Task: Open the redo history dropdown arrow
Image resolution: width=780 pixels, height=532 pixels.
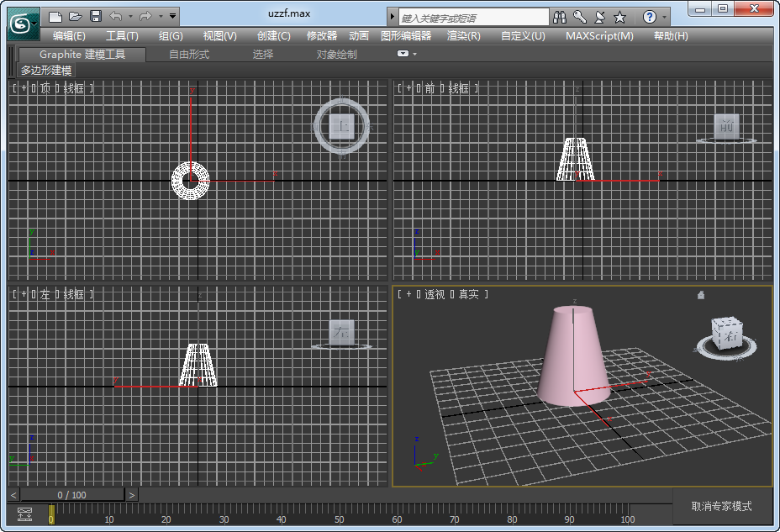Action: tap(161, 17)
